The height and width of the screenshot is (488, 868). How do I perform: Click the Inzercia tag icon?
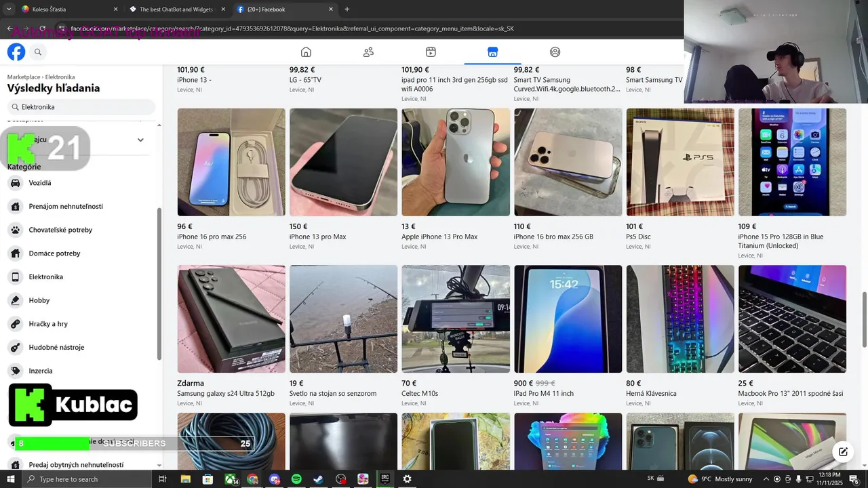[15, 371]
